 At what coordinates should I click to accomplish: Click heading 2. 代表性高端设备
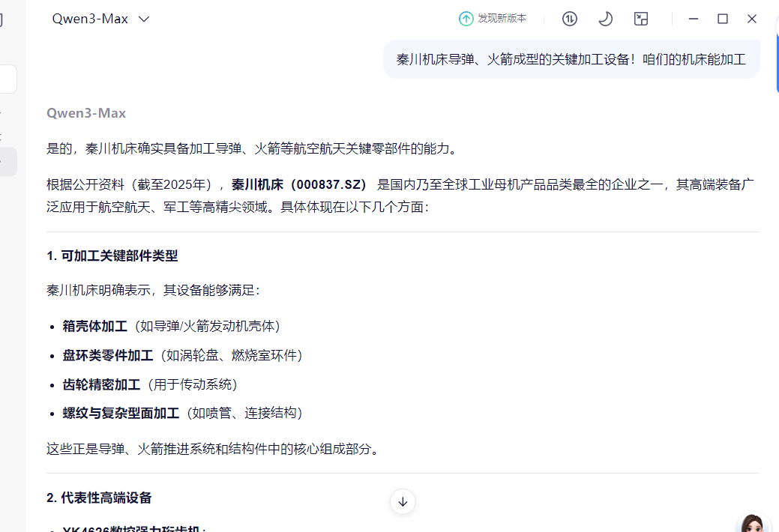pyautogui.click(x=99, y=498)
